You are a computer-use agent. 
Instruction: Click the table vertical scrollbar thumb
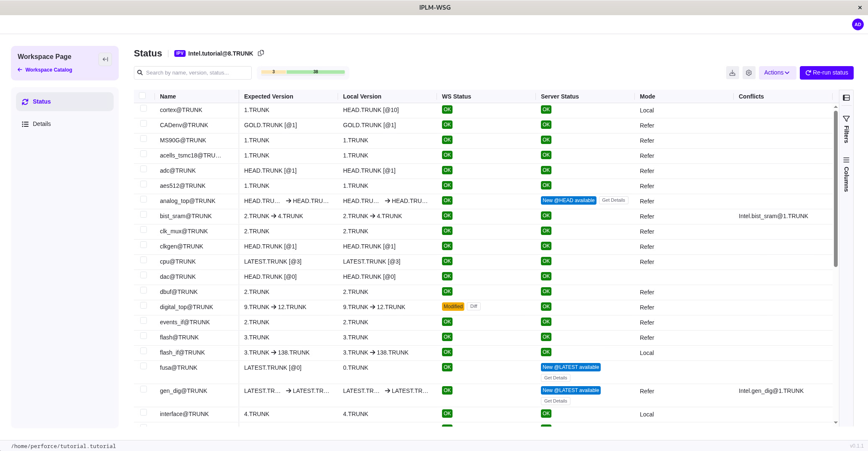[836, 189]
